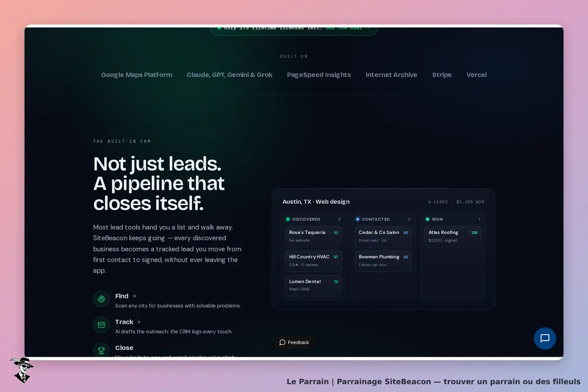Click the Close trophy icon

point(101,350)
